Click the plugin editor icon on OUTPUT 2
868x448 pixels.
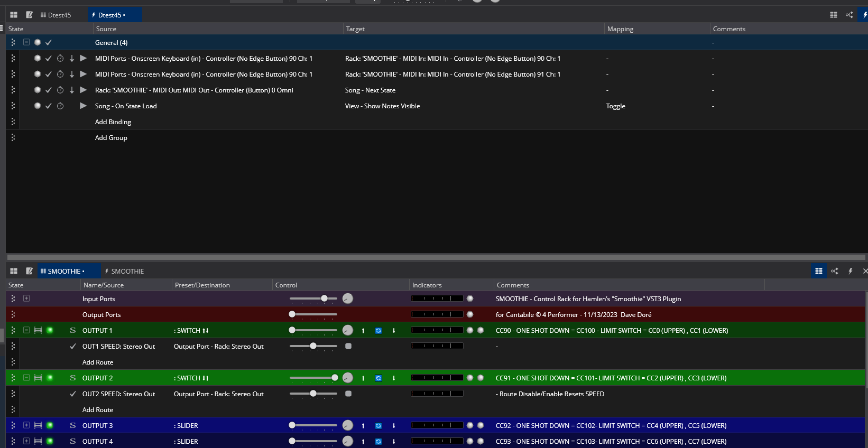coord(38,378)
